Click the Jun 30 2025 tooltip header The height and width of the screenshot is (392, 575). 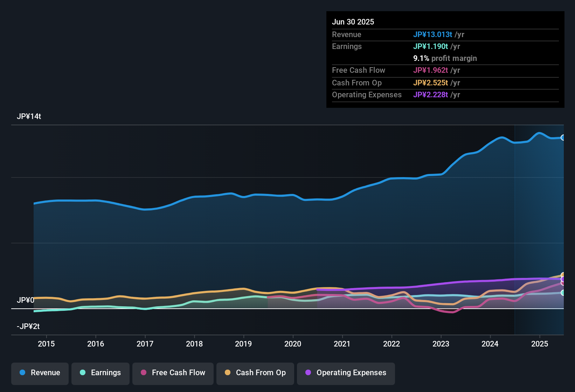[x=353, y=22]
